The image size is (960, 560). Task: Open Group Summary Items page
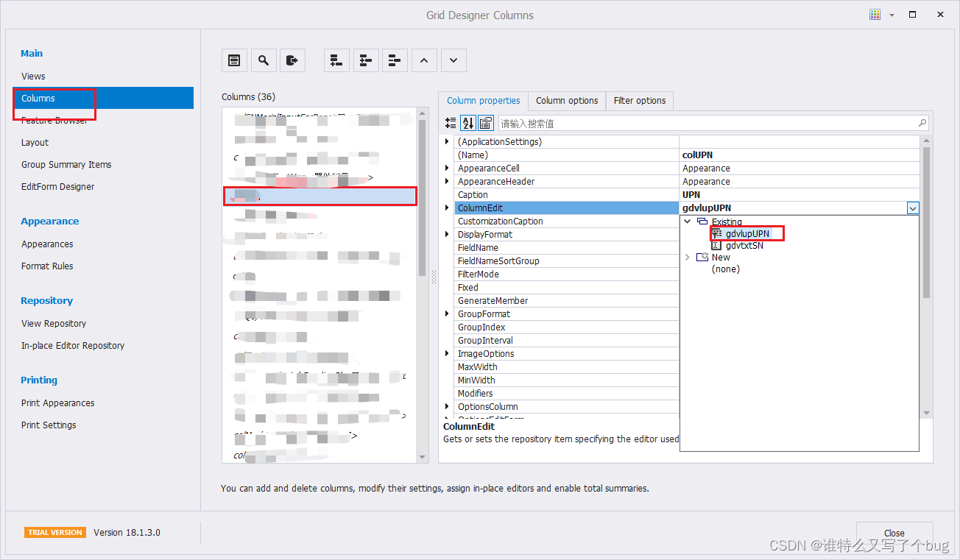pyautogui.click(x=66, y=165)
